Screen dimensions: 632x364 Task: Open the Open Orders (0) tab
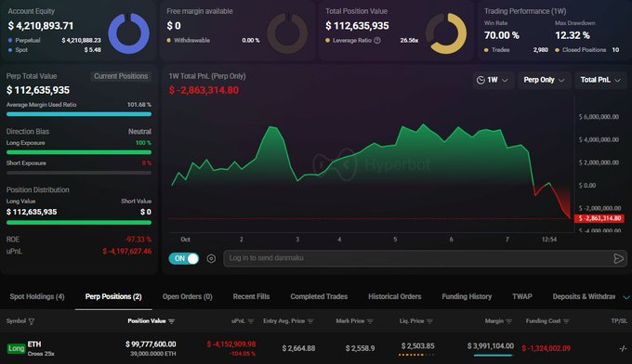pyautogui.click(x=188, y=297)
